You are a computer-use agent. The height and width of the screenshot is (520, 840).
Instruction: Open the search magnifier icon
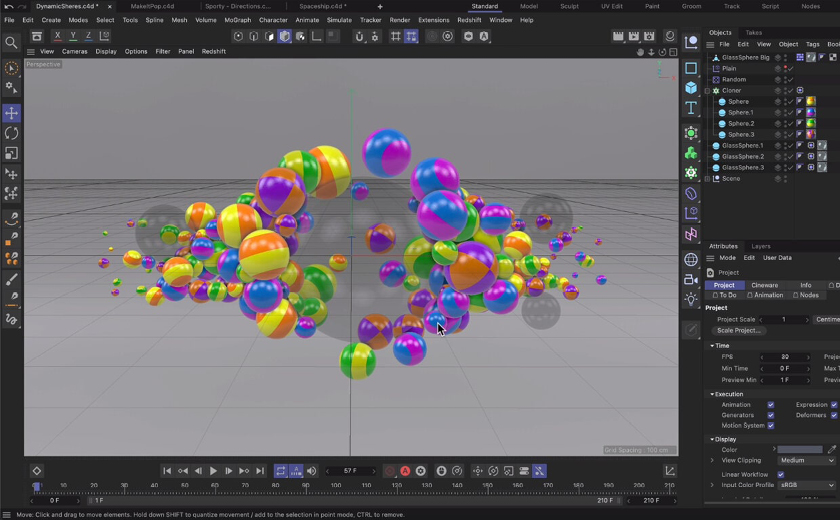[x=12, y=42]
